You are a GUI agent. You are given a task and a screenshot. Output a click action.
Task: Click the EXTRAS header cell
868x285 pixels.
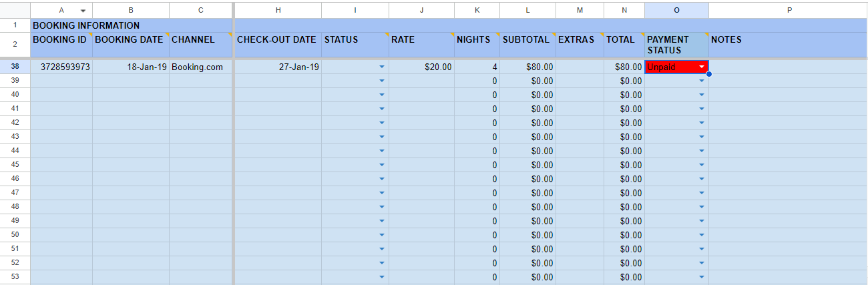[580, 45]
